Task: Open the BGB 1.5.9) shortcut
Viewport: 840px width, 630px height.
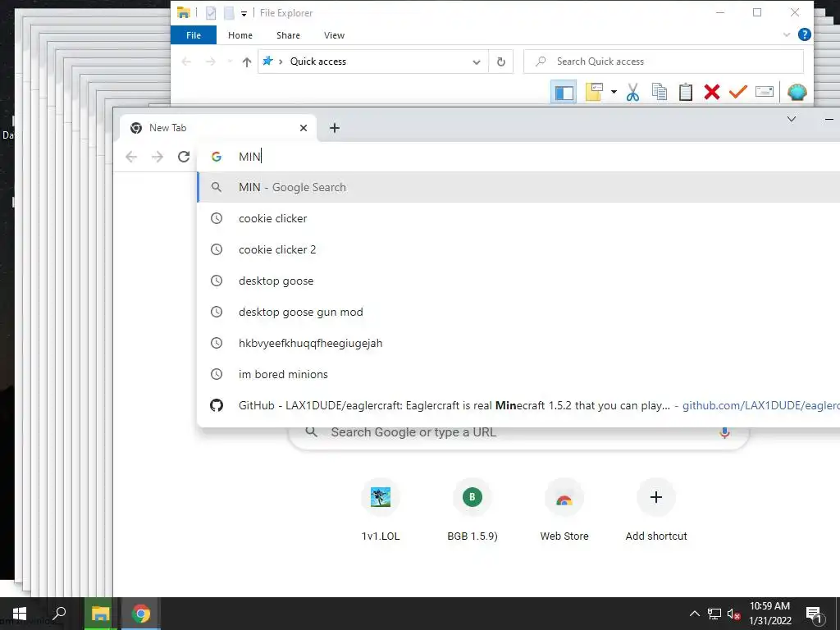Action: [472, 509]
